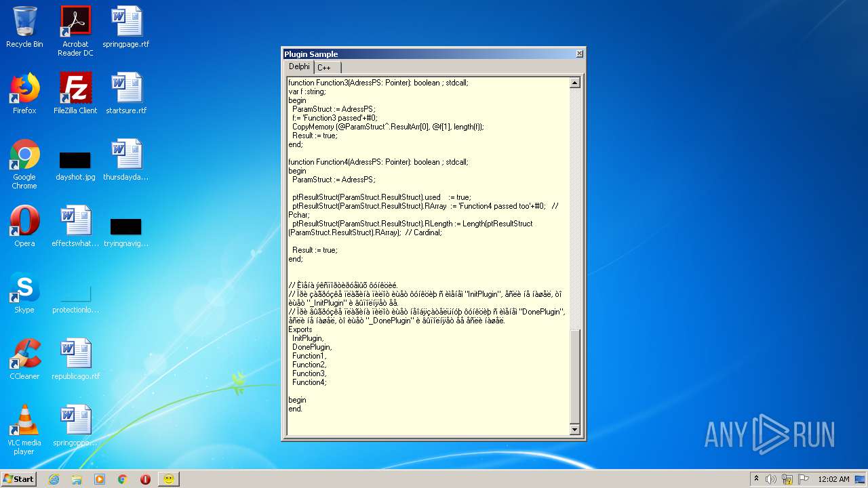Open the CCleaner desktop shortcut

tap(24, 359)
